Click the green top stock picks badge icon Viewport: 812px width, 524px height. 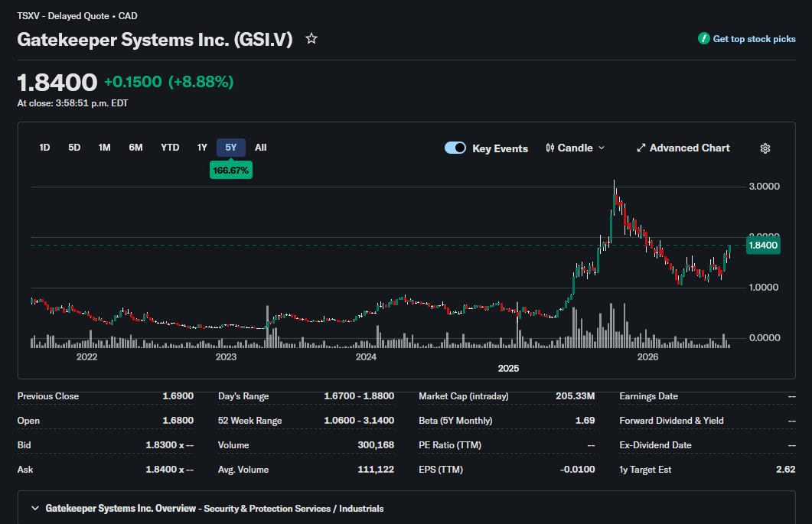click(703, 39)
